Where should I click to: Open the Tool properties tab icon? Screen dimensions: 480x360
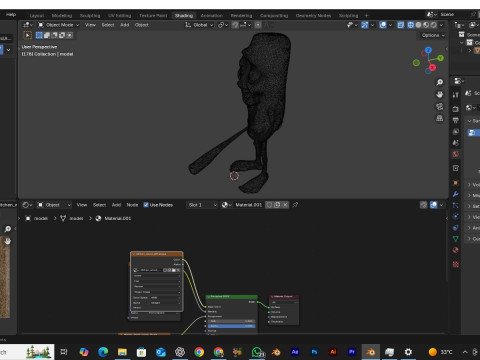click(456, 95)
